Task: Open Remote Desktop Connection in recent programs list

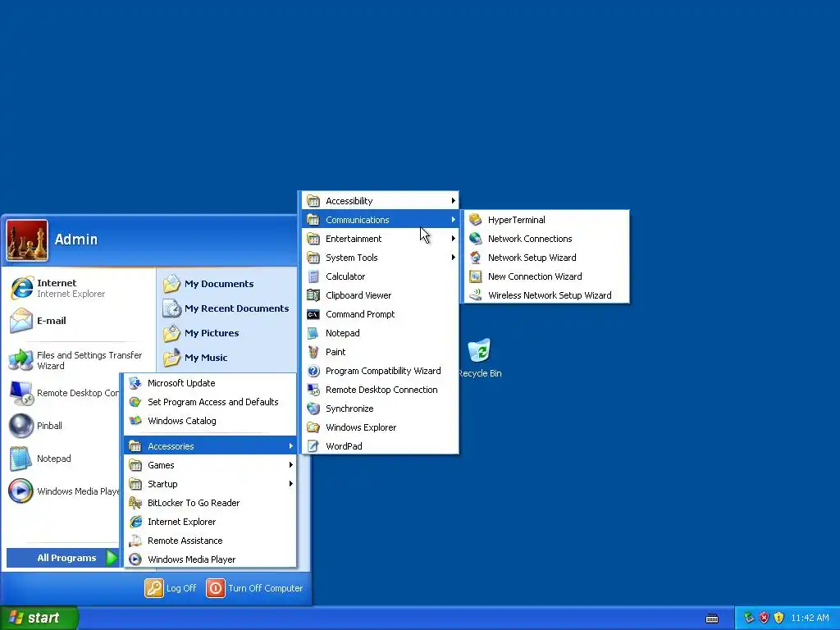Action: (x=63, y=393)
